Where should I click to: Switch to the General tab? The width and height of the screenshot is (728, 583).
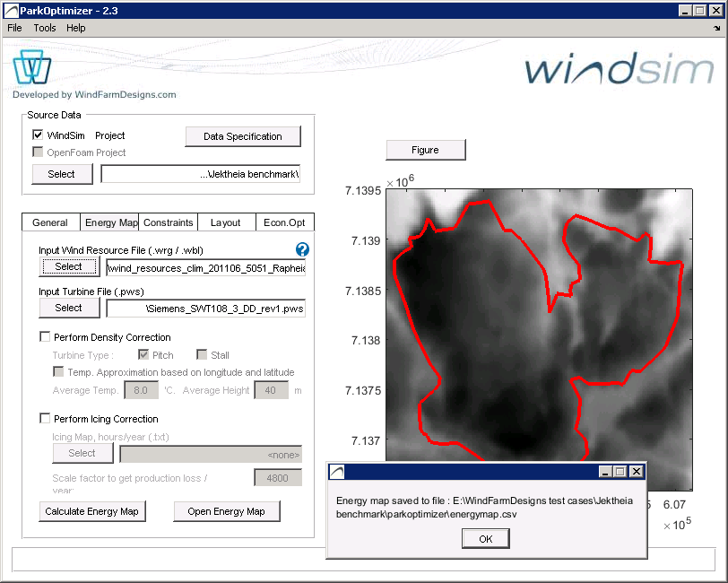coord(50,222)
